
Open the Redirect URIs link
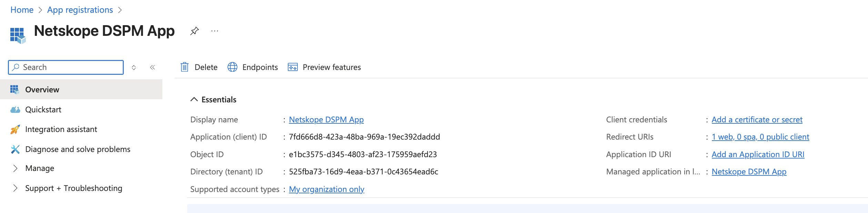click(x=760, y=137)
